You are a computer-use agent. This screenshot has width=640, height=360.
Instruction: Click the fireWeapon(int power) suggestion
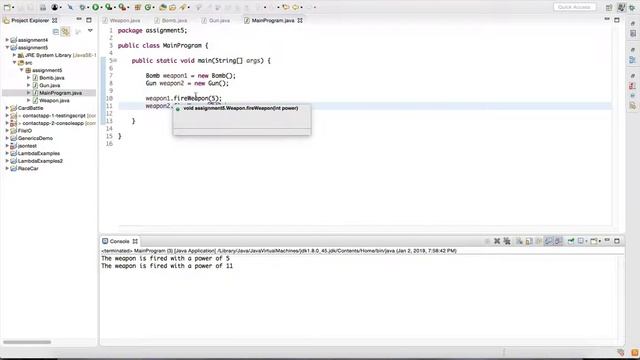[x=241, y=109]
